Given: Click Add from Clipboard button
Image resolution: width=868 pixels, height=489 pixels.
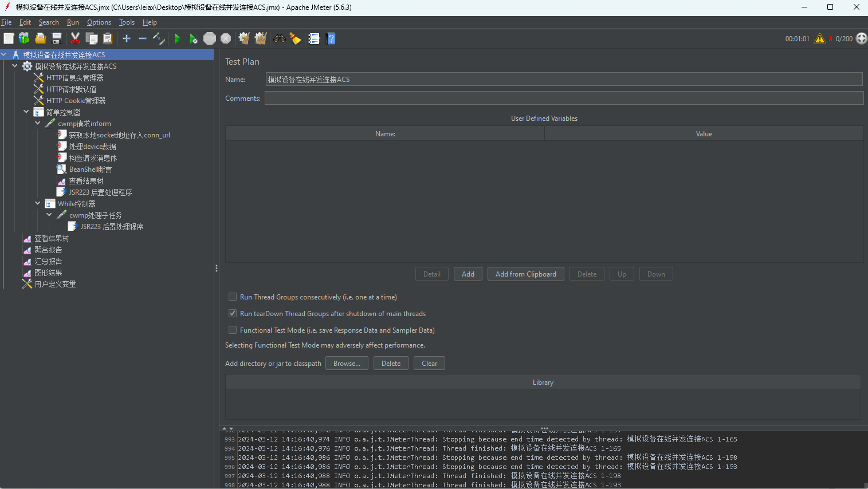Looking at the screenshot, I should click(526, 274).
